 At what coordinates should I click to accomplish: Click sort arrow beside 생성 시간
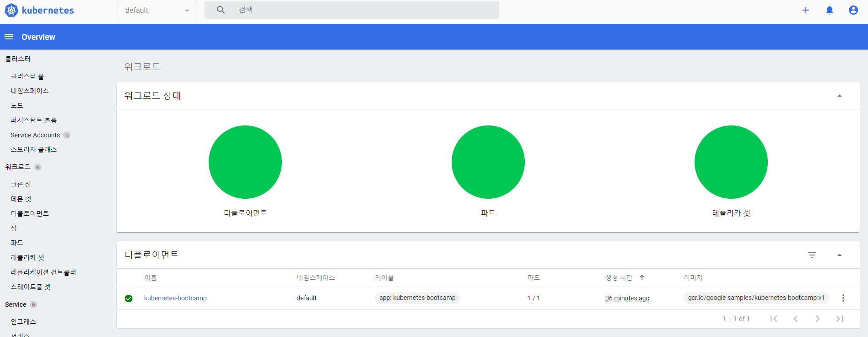642,277
